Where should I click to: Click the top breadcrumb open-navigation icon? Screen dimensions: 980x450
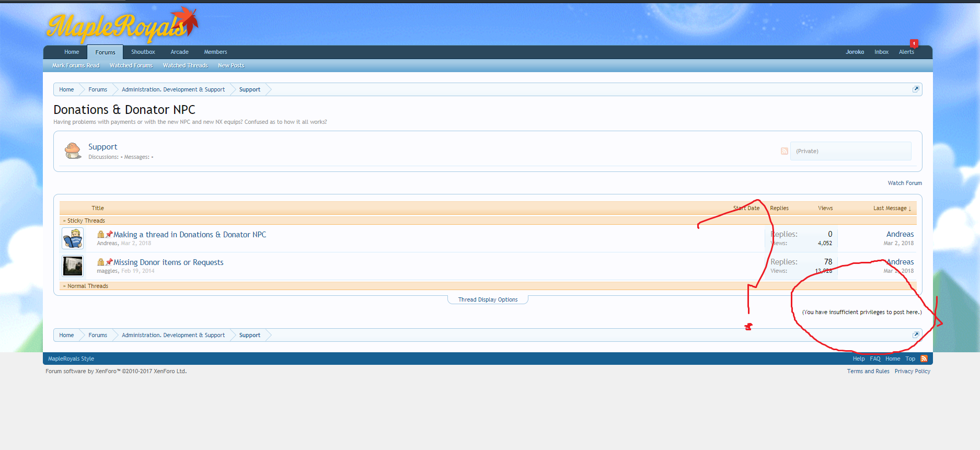915,89
